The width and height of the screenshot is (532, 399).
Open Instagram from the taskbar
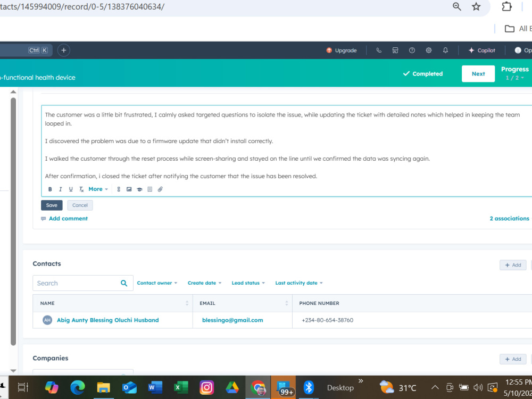point(206,387)
